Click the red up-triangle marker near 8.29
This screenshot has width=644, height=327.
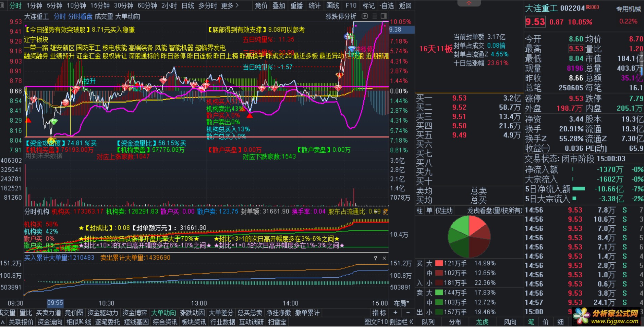(x=28, y=120)
